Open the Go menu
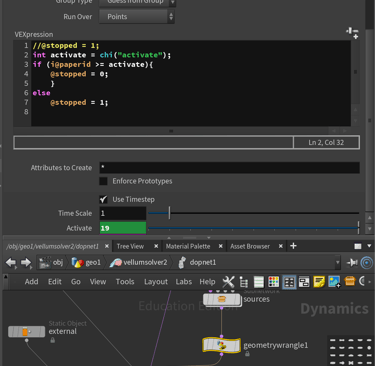This screenshot has width=375, height=366. point(76,282)
